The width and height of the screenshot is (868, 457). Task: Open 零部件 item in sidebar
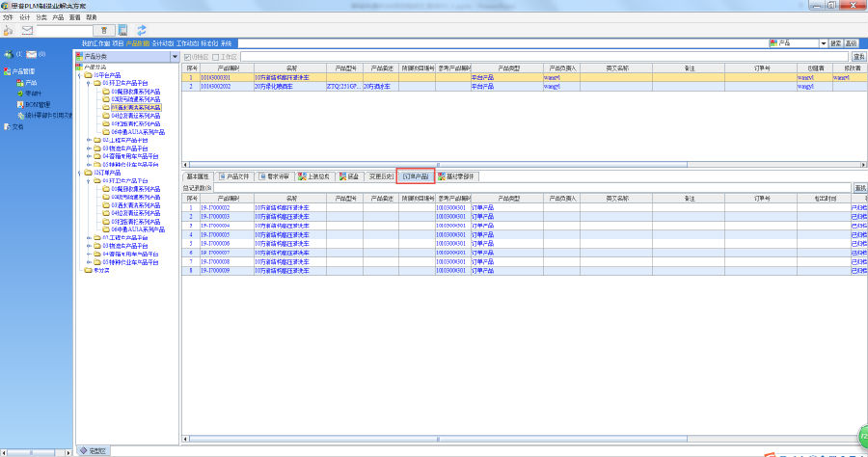pos(33,94)
